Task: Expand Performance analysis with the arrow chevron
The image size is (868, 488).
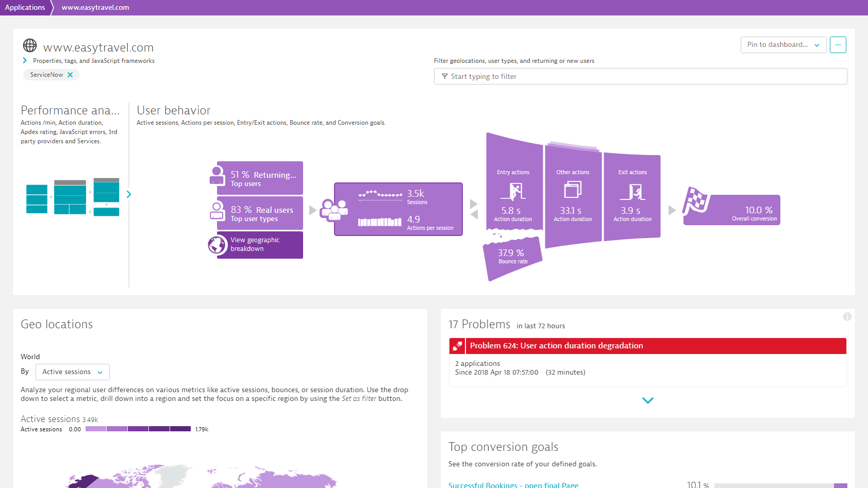Action: tap(129, 194)
